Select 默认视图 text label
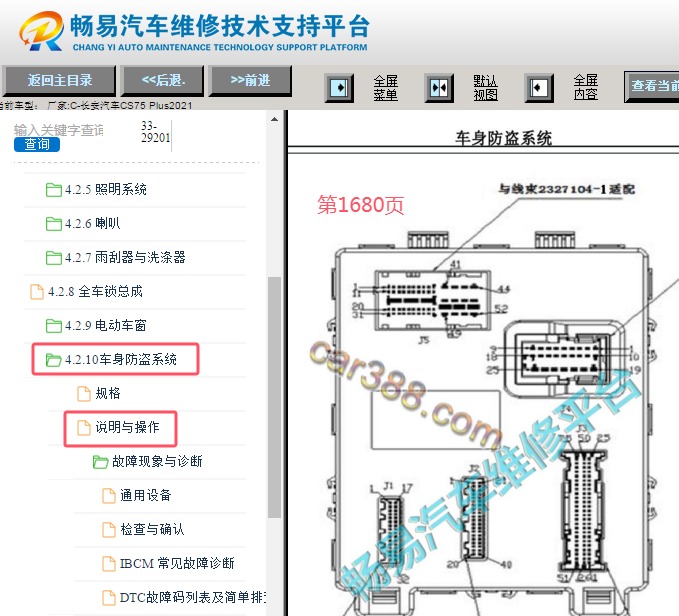The image size is (679, 616). [485, 88]
